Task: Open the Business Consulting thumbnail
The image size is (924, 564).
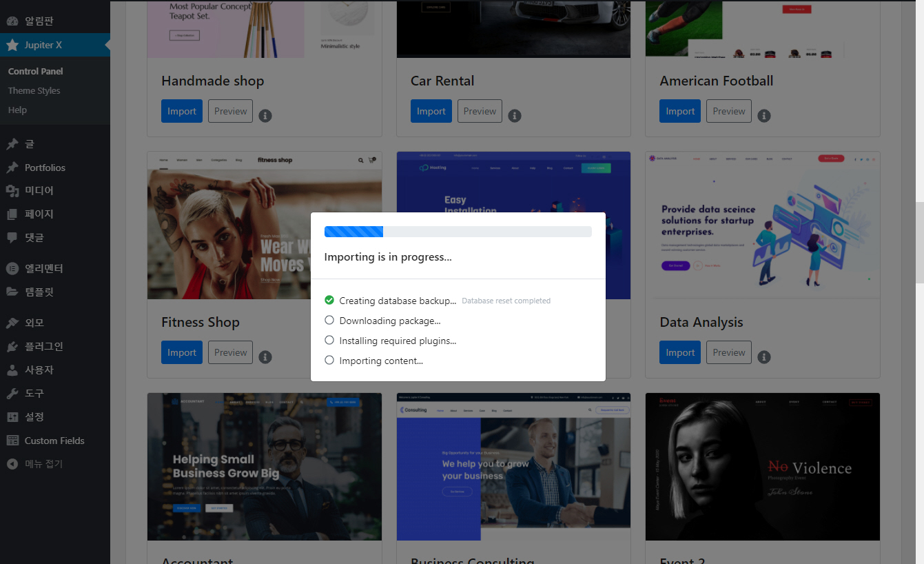Action: click(514, 467)
